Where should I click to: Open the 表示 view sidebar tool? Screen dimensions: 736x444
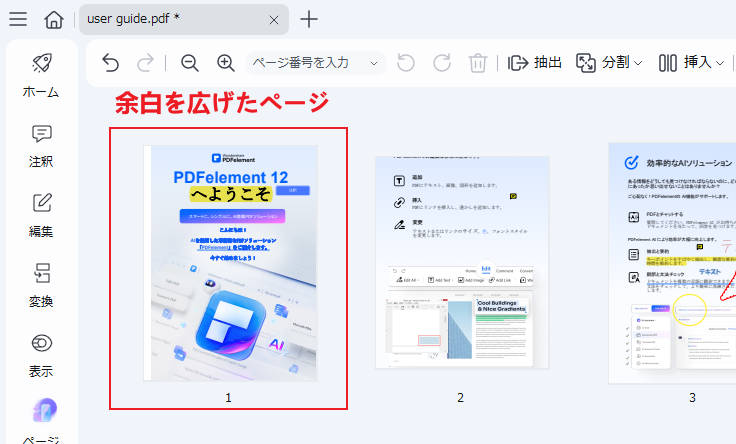41,356
